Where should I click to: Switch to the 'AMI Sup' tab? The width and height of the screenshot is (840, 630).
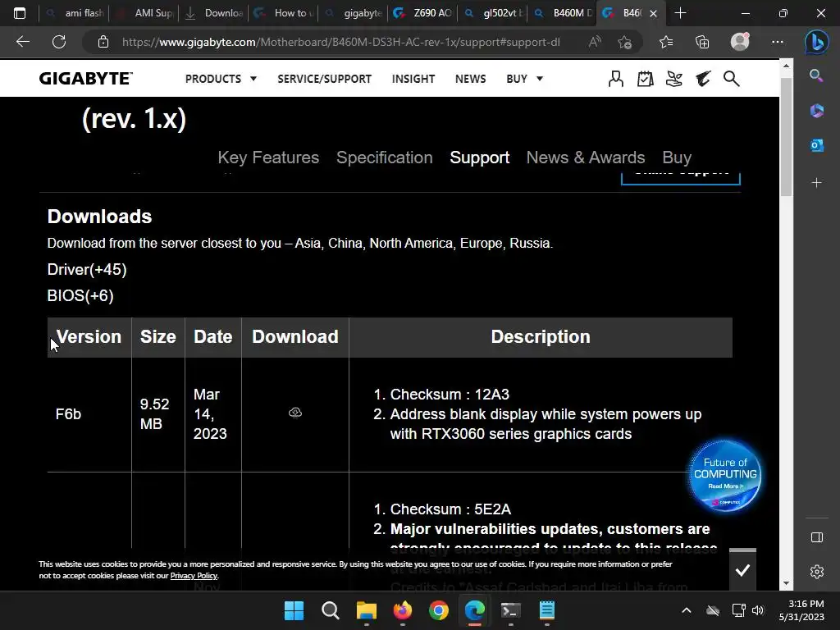pyautogui.click(x=144, y=13)
